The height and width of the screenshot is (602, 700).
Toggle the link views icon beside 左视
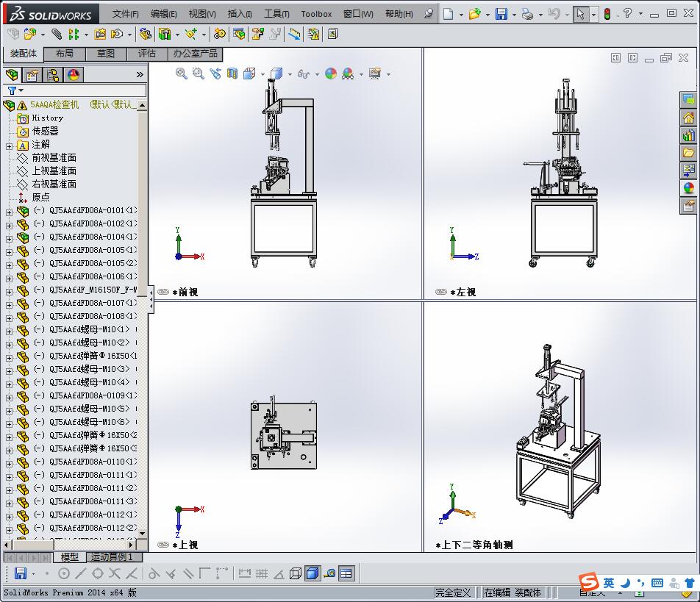(x=441, y=293)
